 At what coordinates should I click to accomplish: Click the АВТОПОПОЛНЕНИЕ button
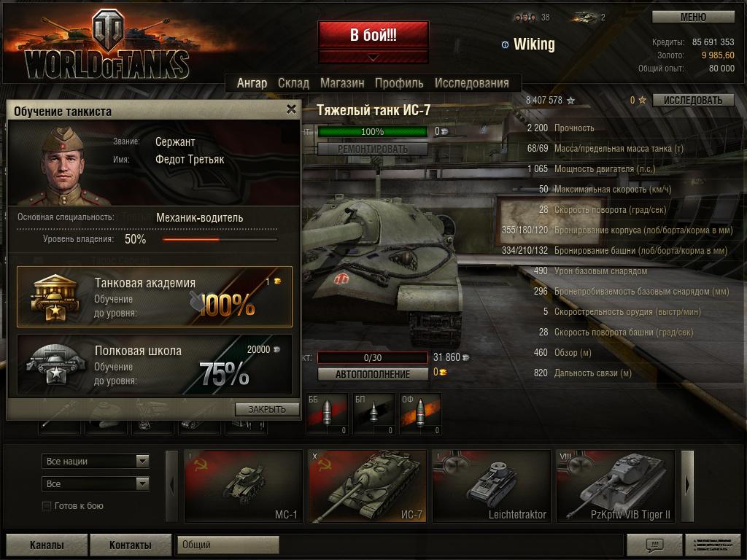click(373, 374)
